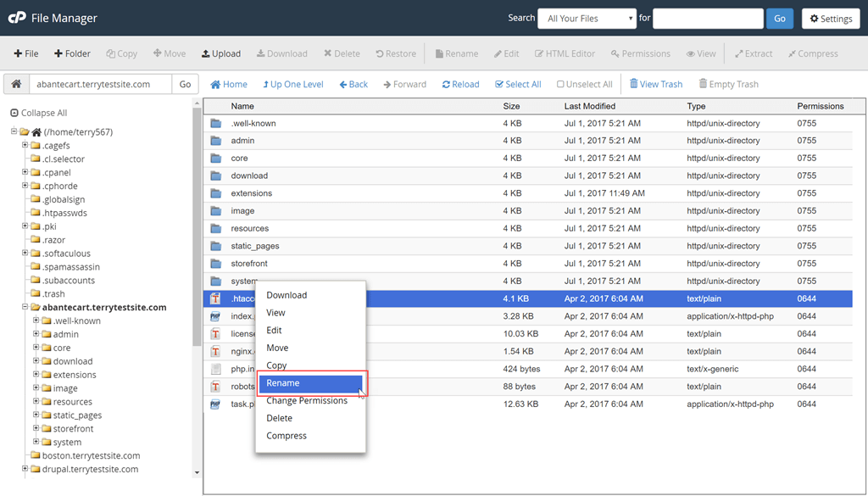Click the text file icon of robots row
Screen dimensions: 868x496
pos(215,387)
